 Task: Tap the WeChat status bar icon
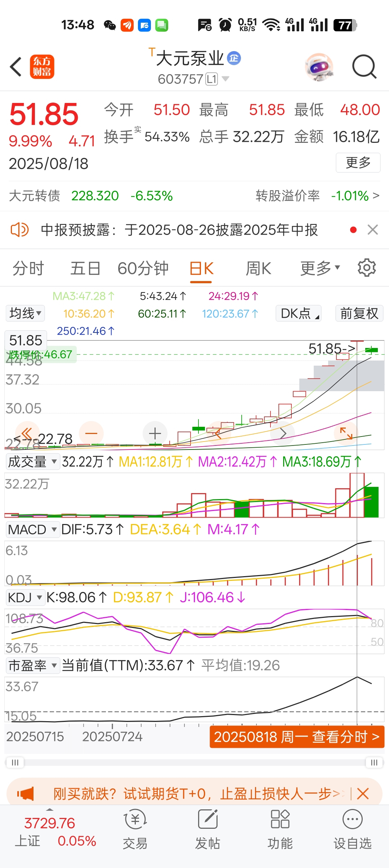click(110, 25)
